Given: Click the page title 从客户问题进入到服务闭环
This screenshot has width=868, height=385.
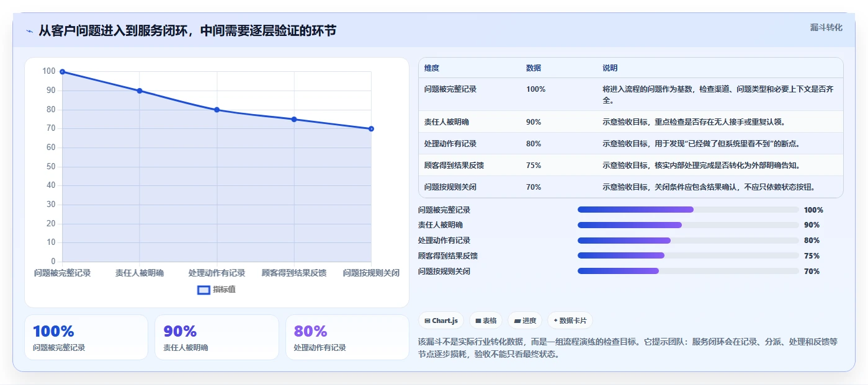Looking at the screenshot, I should (187, 31).
